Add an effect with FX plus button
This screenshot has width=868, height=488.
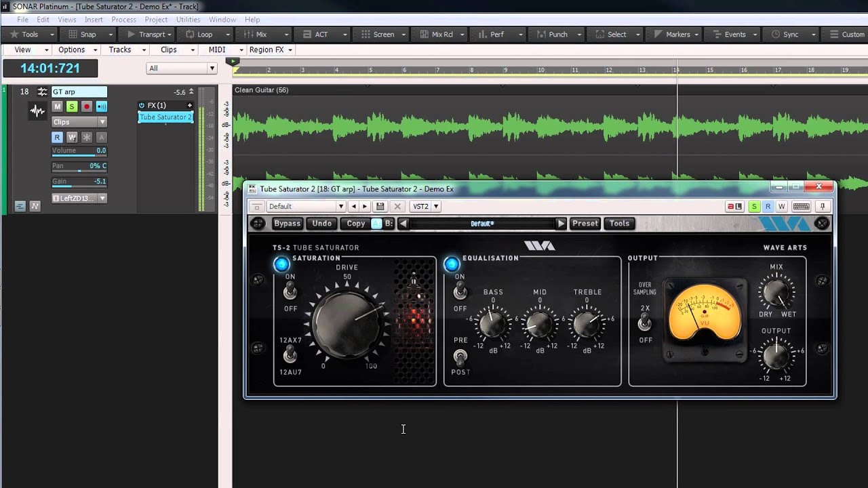coord(190,105)
